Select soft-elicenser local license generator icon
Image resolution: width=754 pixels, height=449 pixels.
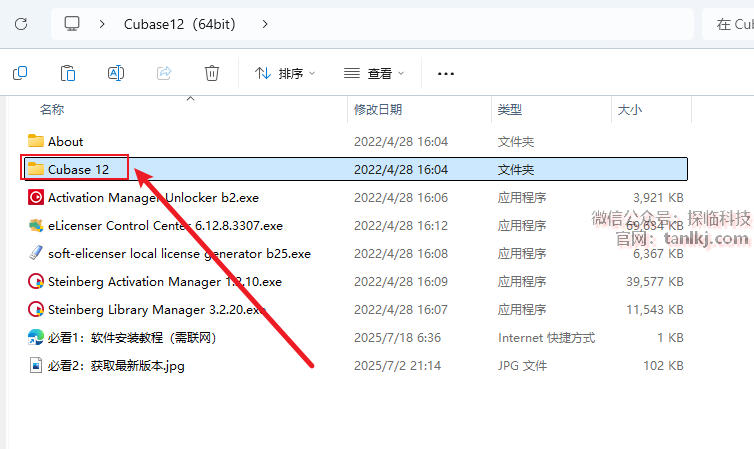(x=36, y=253)
